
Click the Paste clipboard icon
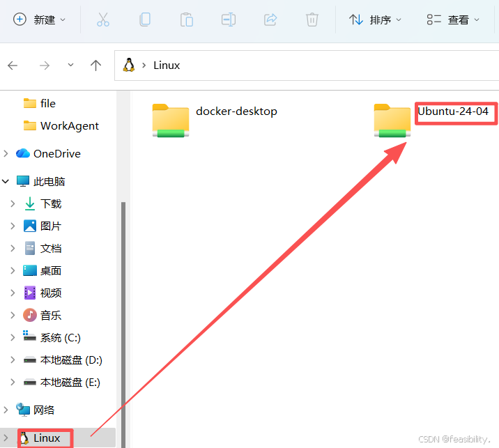click(187, 20)
